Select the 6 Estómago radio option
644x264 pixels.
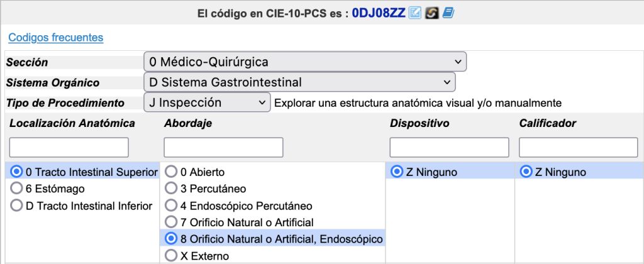(x=16, y=189)
